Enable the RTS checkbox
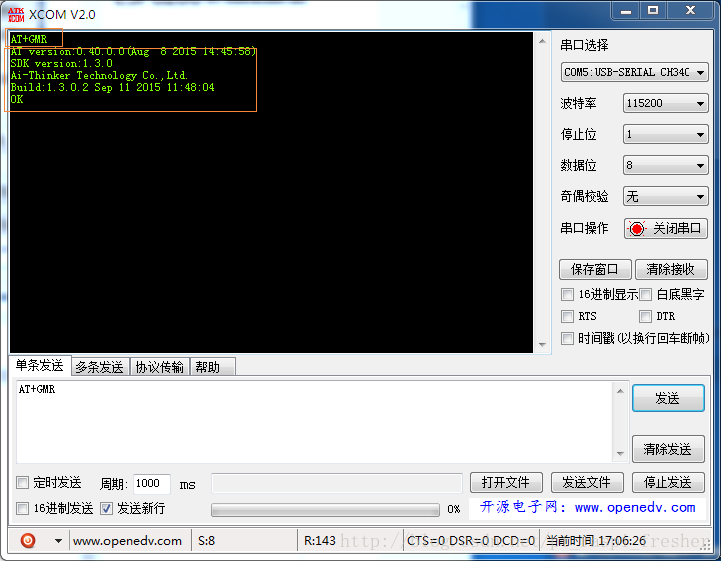 point(567,316)
